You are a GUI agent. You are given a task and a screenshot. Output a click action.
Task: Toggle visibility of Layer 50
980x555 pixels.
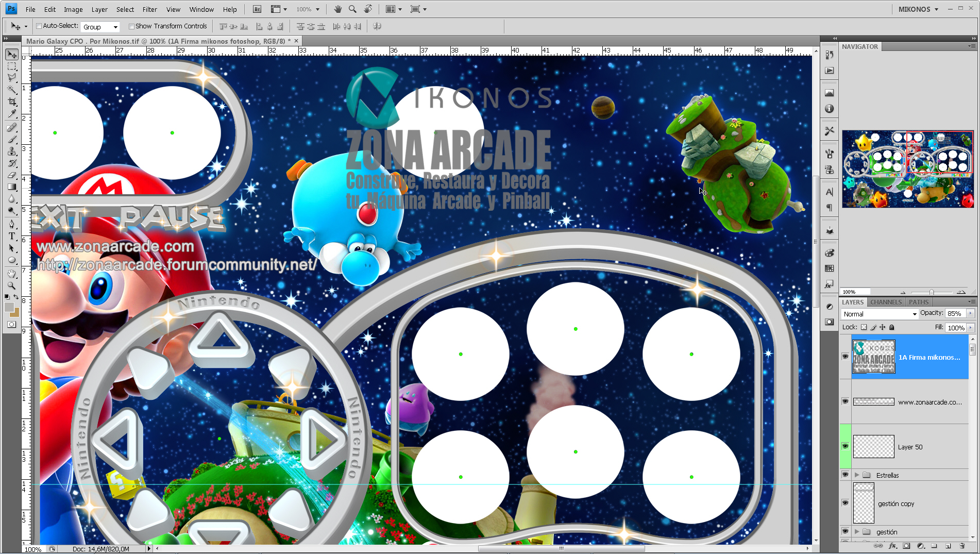coord(845,446)
